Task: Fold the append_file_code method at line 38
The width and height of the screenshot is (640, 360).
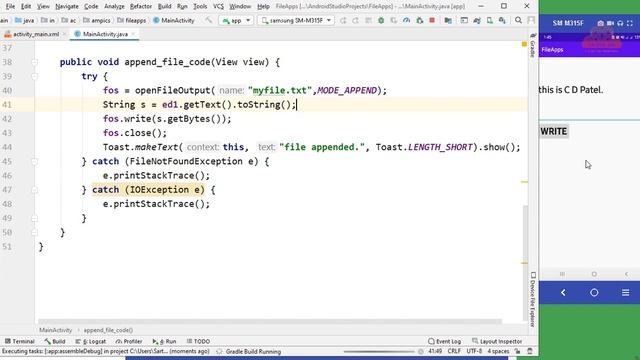Action: (35, 62)
